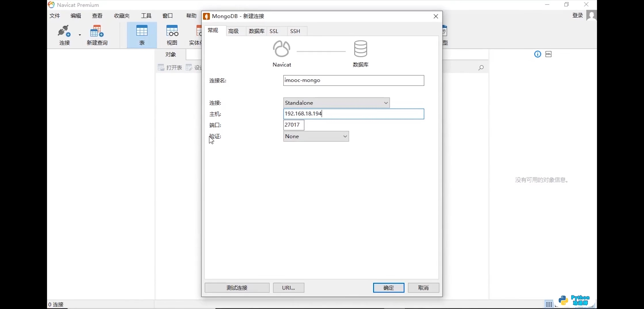Screen dimensions: 644x309
Task: Click the user avatar next to 登录
Action: [x=591, y=15]
